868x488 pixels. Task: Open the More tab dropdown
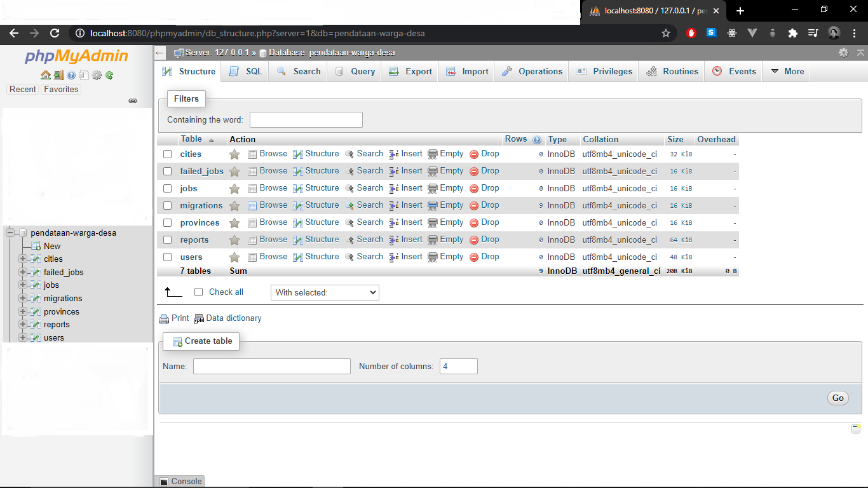pos(787,71)
